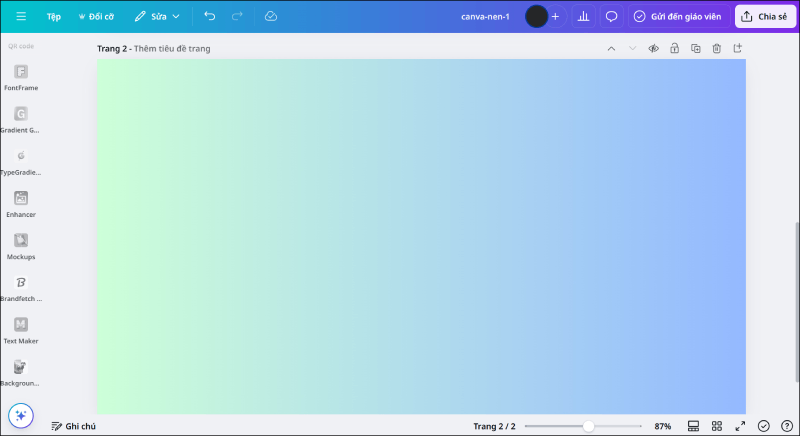
Task: Open the Enhancer app
Action: tap(21, 204)
